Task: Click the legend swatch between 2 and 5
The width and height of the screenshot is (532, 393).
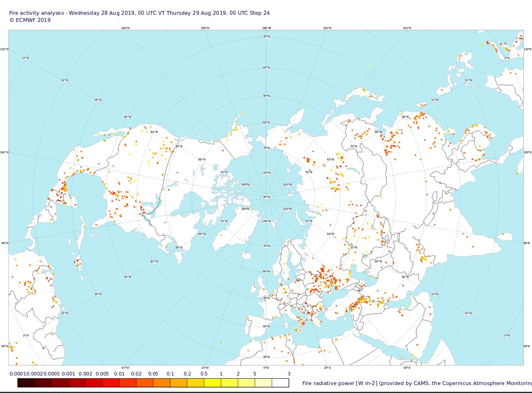Action: tap(246, 383)
